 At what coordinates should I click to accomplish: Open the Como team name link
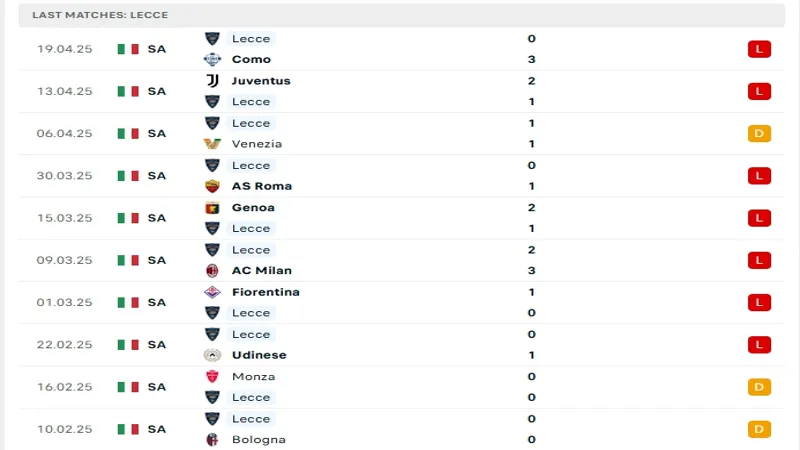point(251,59)
